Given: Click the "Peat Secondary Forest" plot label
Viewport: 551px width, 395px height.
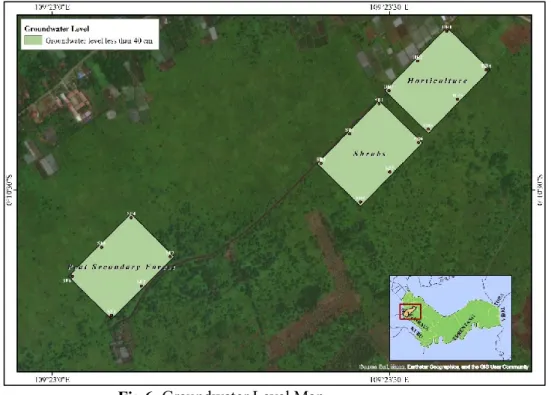Looking at the screenshot, I should [122, 267].
